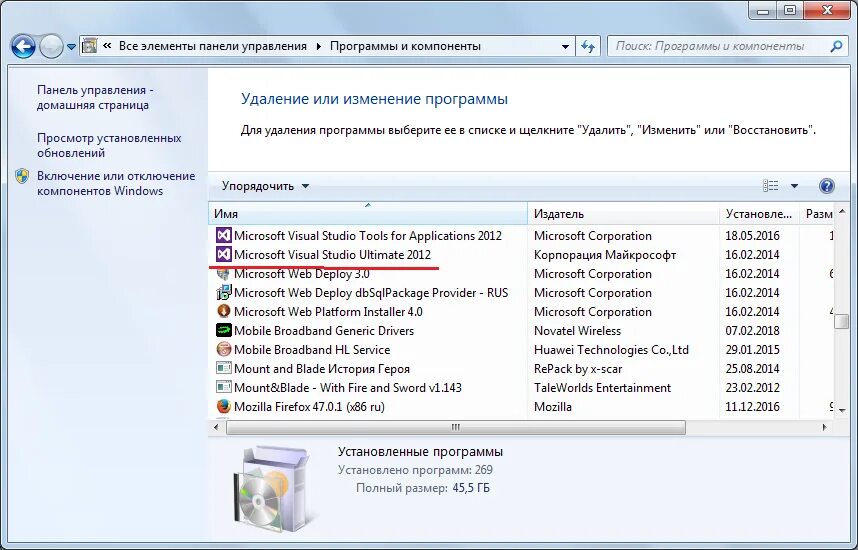The width and height of the screenshot is (858, 550).
Task: Click the vertical scrollbar thumb
Action: [842, 321]
